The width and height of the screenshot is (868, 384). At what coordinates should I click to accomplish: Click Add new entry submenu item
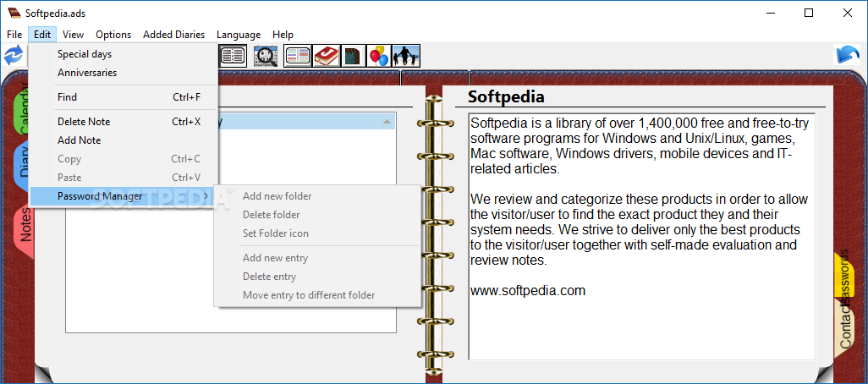317,258
